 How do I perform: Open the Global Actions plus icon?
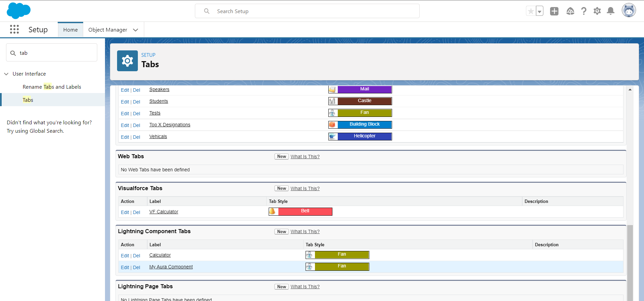coord(554,11)
